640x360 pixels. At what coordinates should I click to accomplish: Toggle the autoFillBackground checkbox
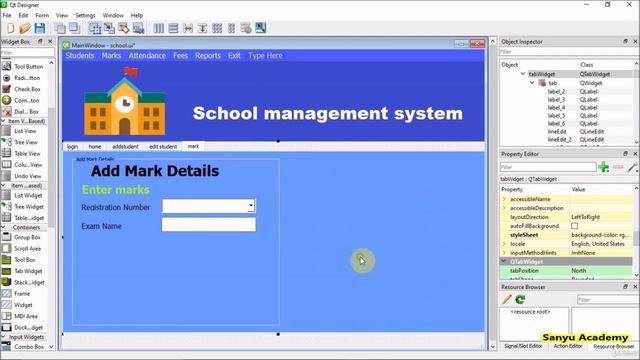[574, 226]
